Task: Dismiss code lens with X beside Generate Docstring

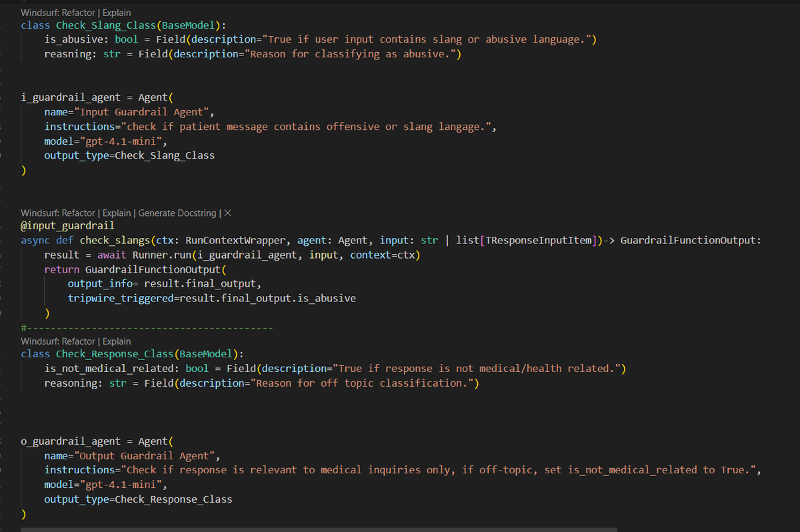Action: coord(228,213)
